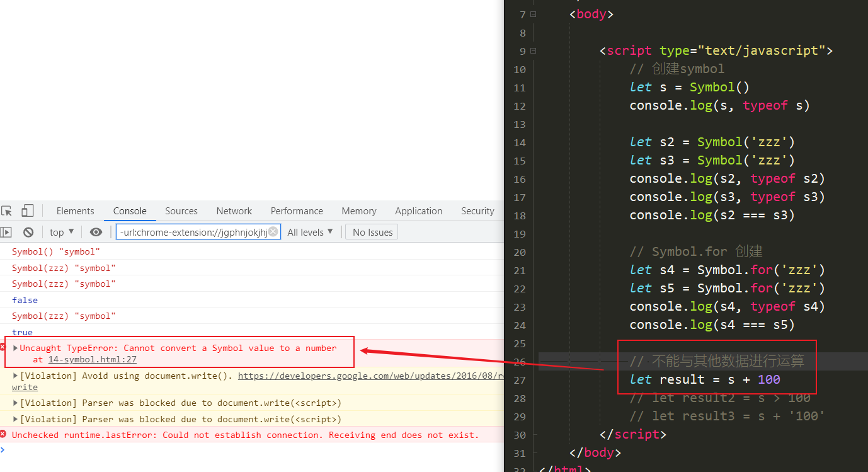Expand the 'Avoid using document.write()' violation
The height and width of the screenshot is (472, 868).
[15, 376]
